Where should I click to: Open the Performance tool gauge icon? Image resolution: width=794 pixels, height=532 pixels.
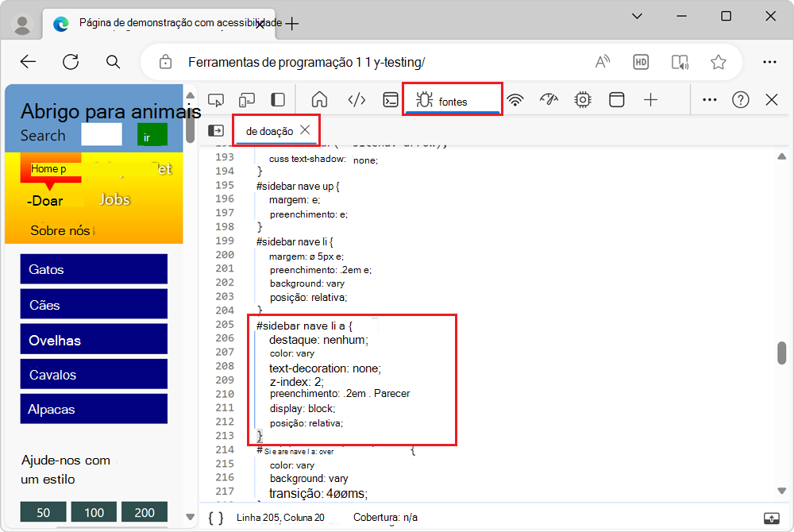tap(549, 100)
